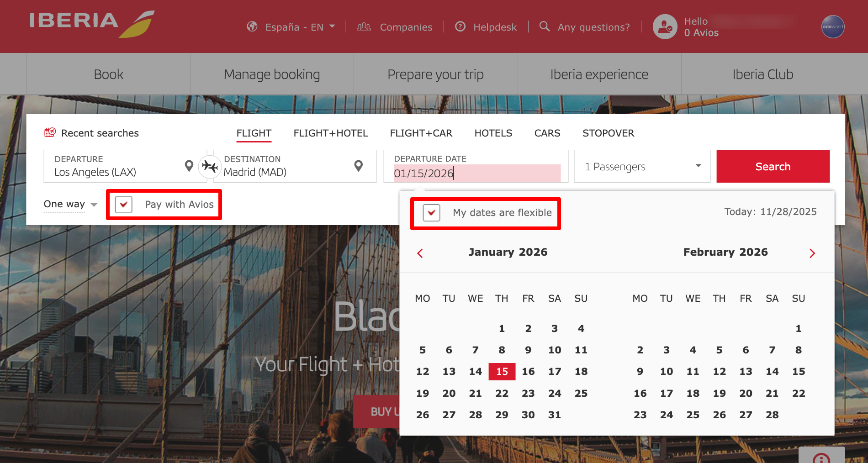Toggle the My dates are flexible checkbox
Viewport: 868px width, 463px height.
point(432,212)
